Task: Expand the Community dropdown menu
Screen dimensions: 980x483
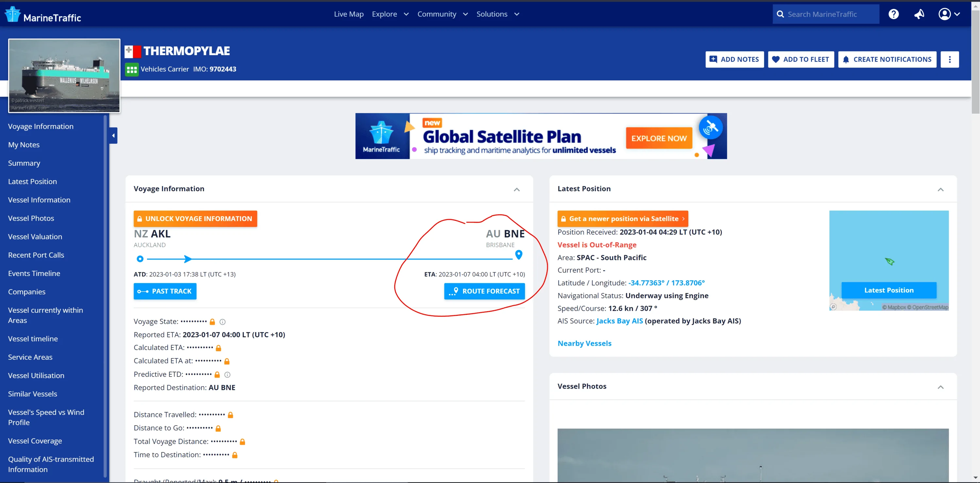Action: tap(442, 14)
